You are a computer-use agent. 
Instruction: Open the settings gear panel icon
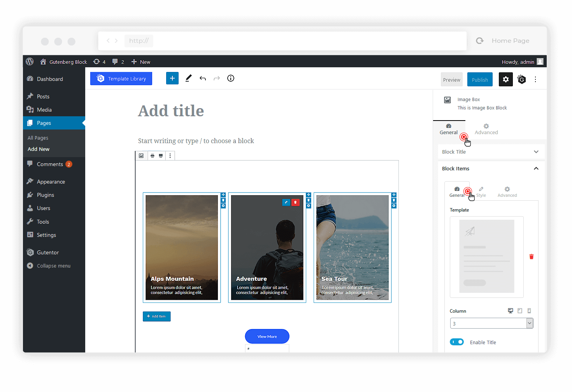click(x=505, y=79)
